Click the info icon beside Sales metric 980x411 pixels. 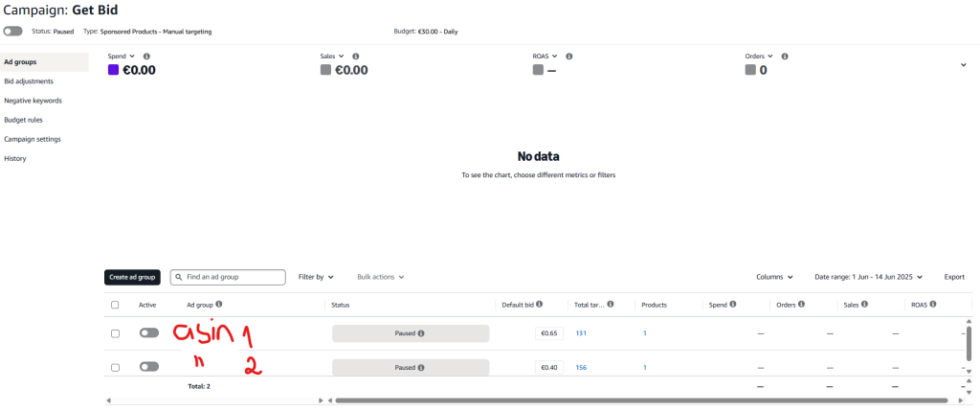point(355,57)
